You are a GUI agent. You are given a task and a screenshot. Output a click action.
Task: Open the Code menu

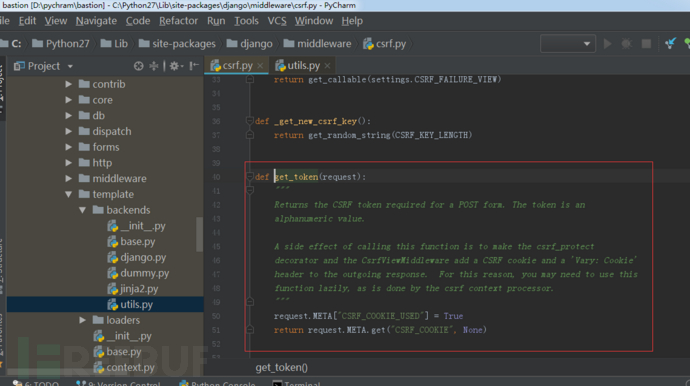pyautogui.click(x=138, y=21)
